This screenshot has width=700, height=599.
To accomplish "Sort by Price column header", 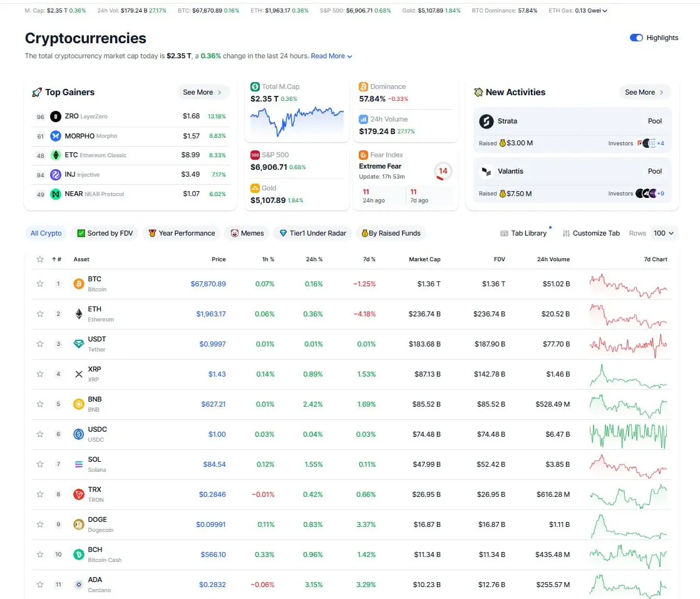I will 219,259.
